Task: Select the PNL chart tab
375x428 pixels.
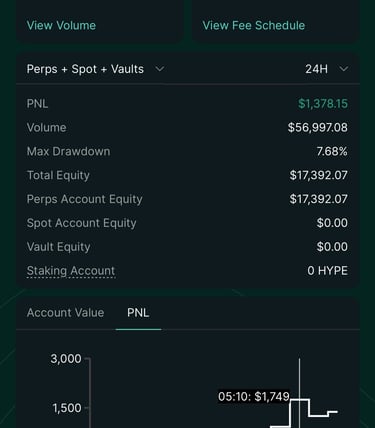Action: coord(138,313)
